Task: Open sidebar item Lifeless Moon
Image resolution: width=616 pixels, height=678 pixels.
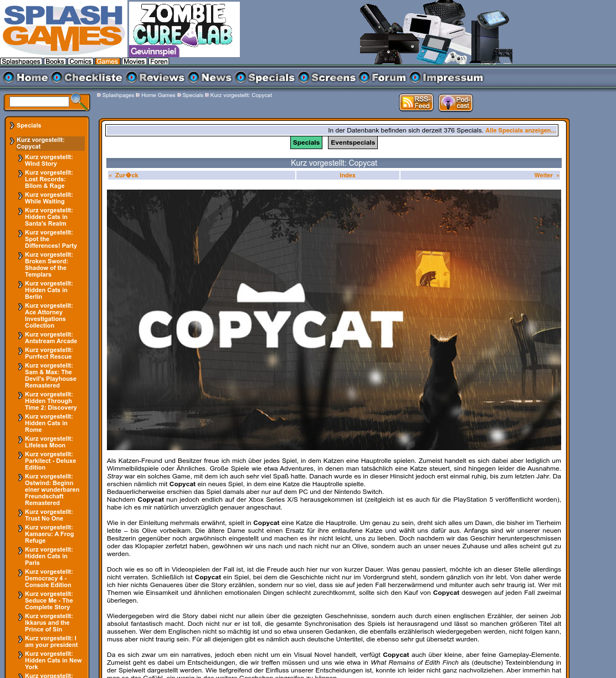Action: (x=49, y=442)
